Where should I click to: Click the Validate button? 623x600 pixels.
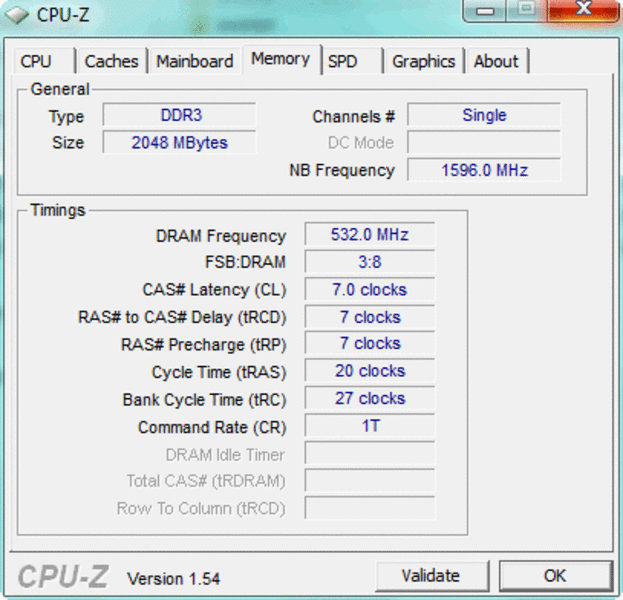click(432, 576)
